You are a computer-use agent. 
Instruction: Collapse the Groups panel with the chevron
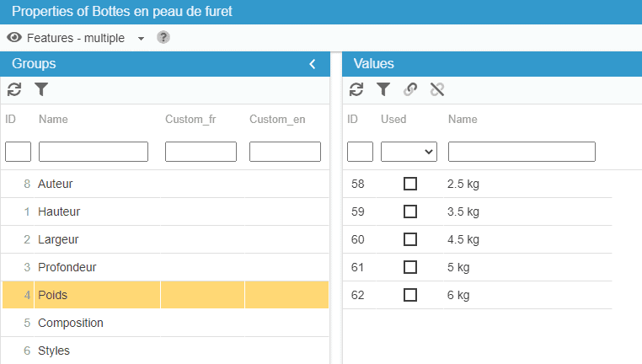click(x=313, y=64)
